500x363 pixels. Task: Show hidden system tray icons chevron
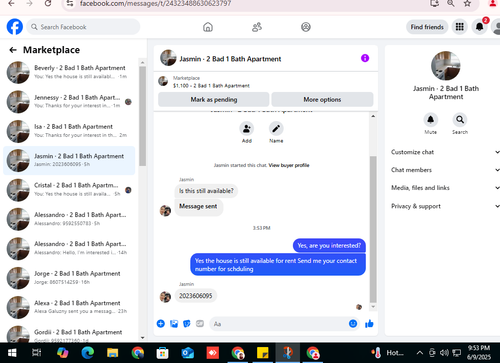pyautogui.click(x=420, y=353)
